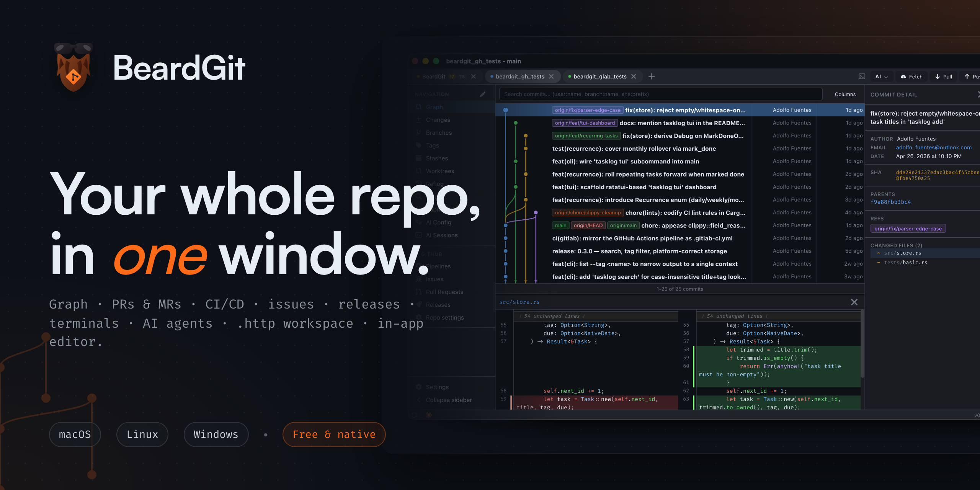Click origin/fix/parser-edge-case badge under REFS

pyautogui.click(x=908, y=229)
